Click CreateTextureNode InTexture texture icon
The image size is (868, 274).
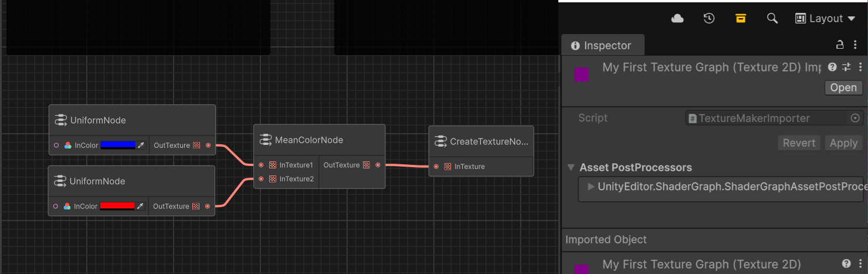[447, 167]
